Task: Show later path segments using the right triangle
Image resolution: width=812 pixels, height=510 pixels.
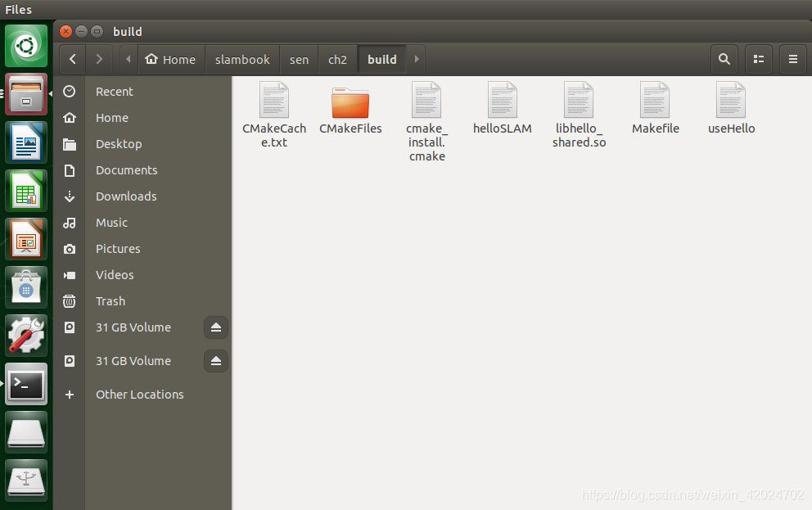Action: click(x=417, y=60)
